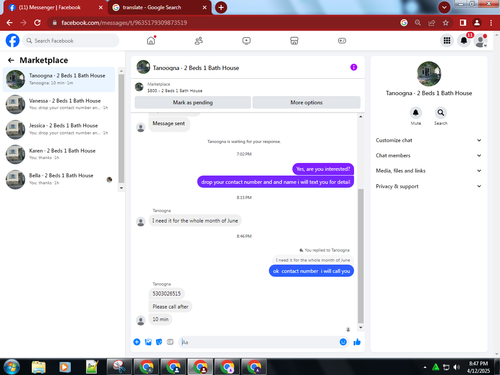Open File Explorer in taskbar

click(39, 367)
